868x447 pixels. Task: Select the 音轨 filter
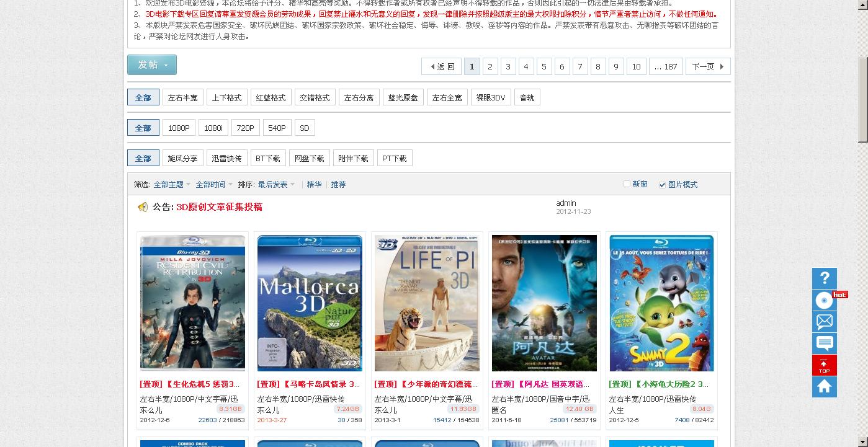(527, 97)
